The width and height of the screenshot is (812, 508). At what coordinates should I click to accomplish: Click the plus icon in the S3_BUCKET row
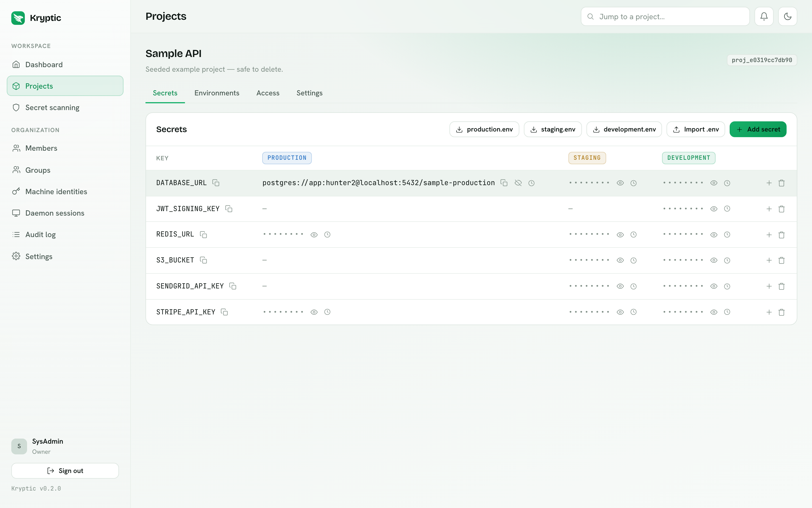(769, 260)
